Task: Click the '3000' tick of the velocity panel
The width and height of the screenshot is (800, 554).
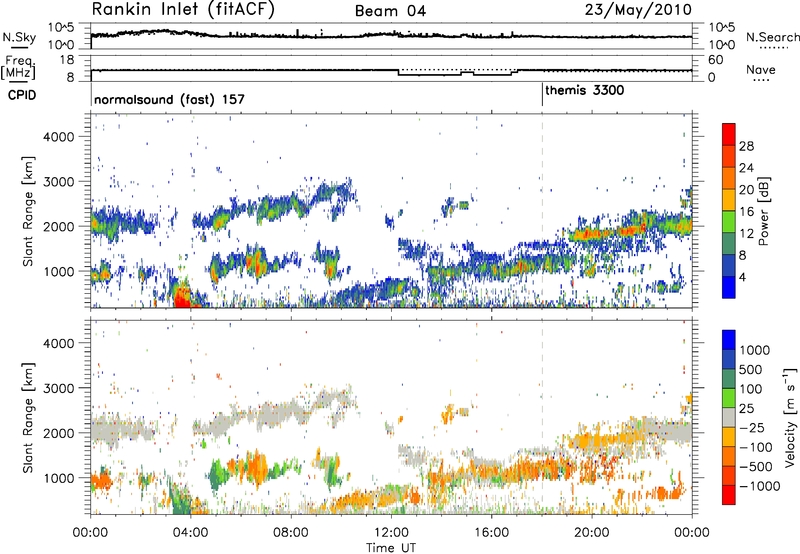Action: (58, 388)
